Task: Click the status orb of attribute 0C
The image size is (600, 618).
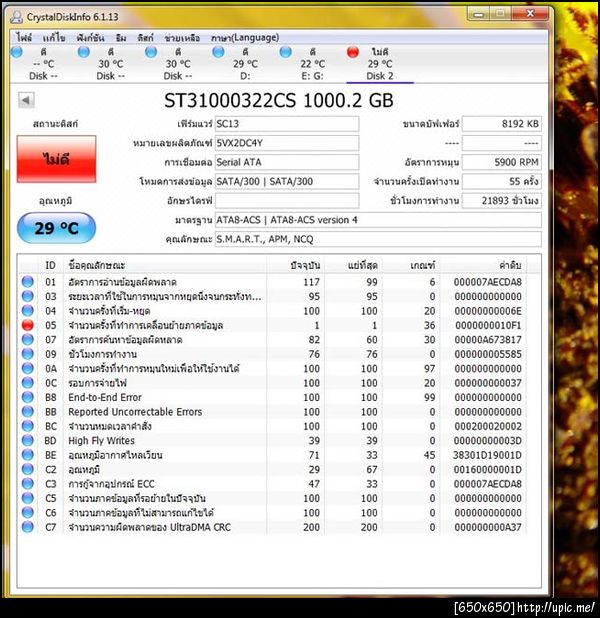Action: click(28, 383)
